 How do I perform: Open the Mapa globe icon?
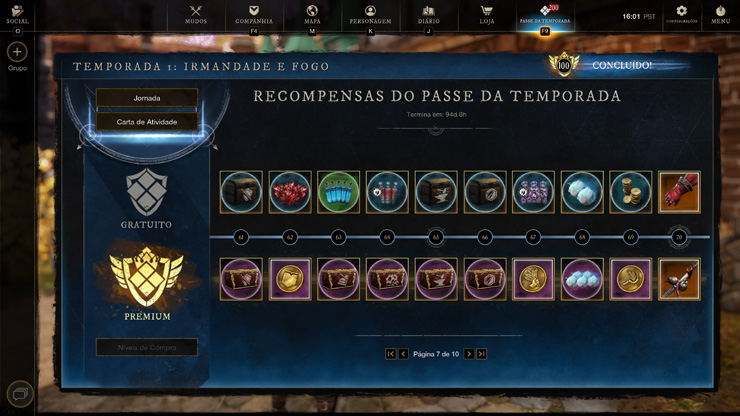pos(312,11)
